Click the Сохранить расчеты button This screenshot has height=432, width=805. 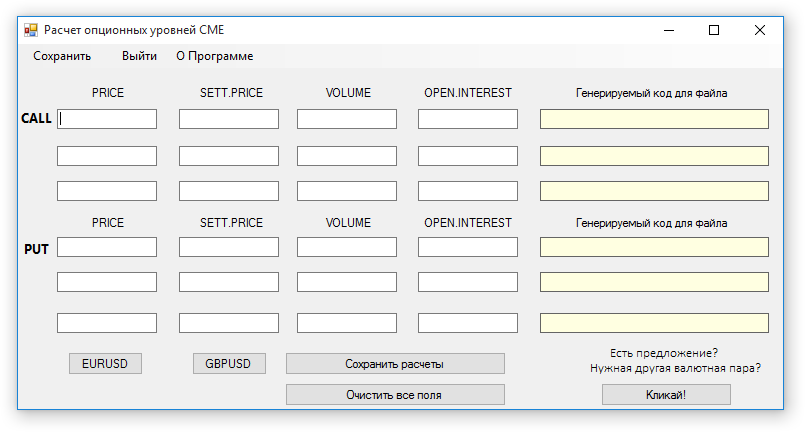pyautogui.click(x=395, y=364)
